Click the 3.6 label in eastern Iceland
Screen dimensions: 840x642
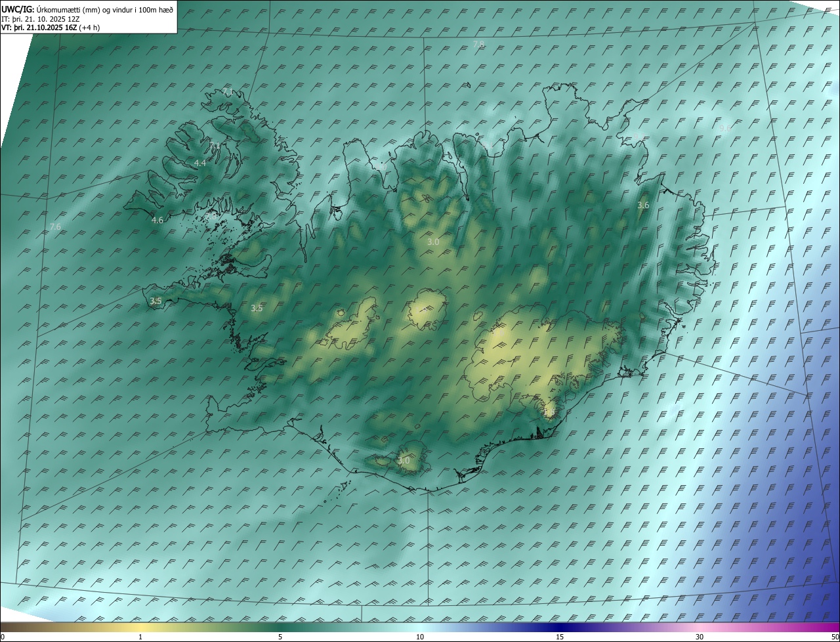(643, 205)
